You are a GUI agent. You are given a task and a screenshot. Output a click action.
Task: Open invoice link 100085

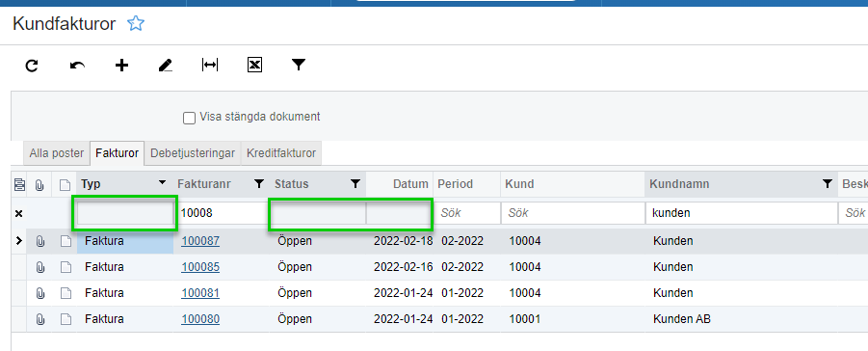[200, 267]
